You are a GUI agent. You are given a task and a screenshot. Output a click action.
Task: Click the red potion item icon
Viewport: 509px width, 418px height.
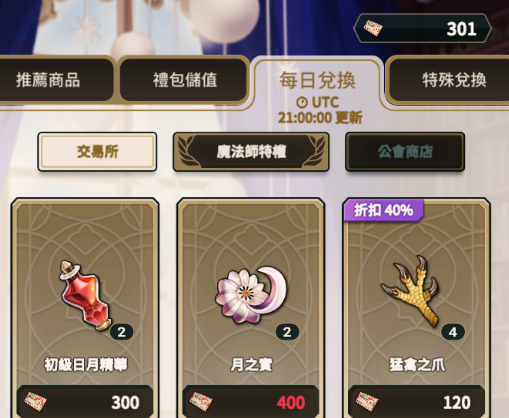coord(86,296)
